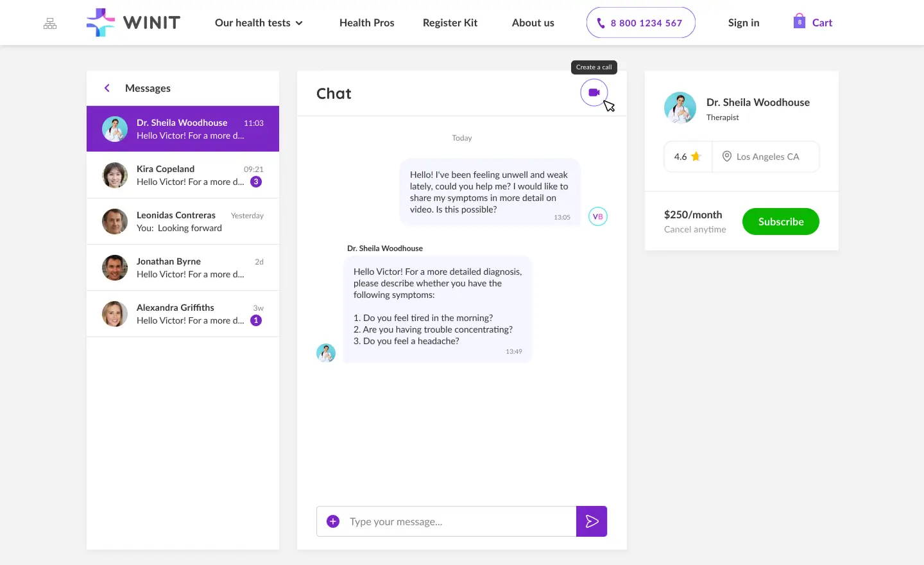Open Dr. Sheila Woodhouse's profile photo

[680, 108]
